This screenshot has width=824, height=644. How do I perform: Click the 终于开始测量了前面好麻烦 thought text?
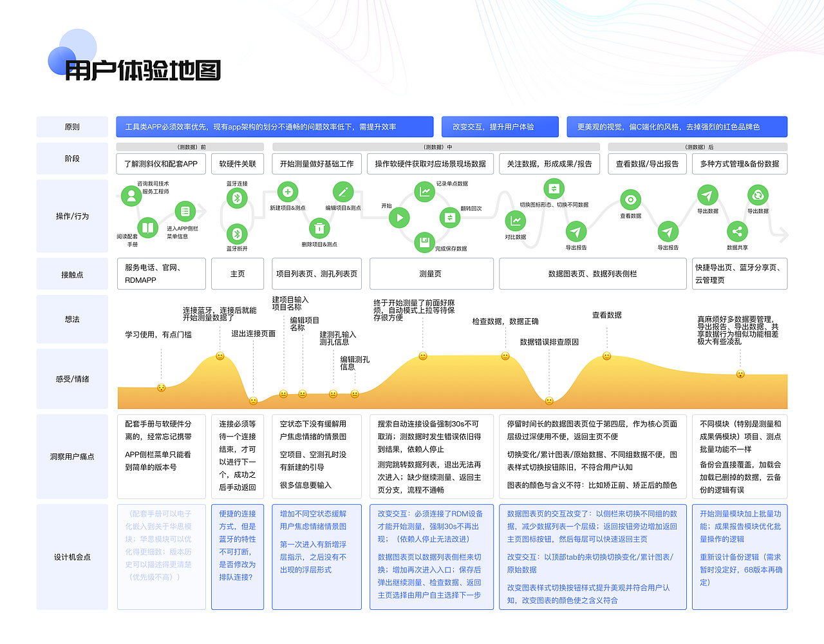[415, 310]
